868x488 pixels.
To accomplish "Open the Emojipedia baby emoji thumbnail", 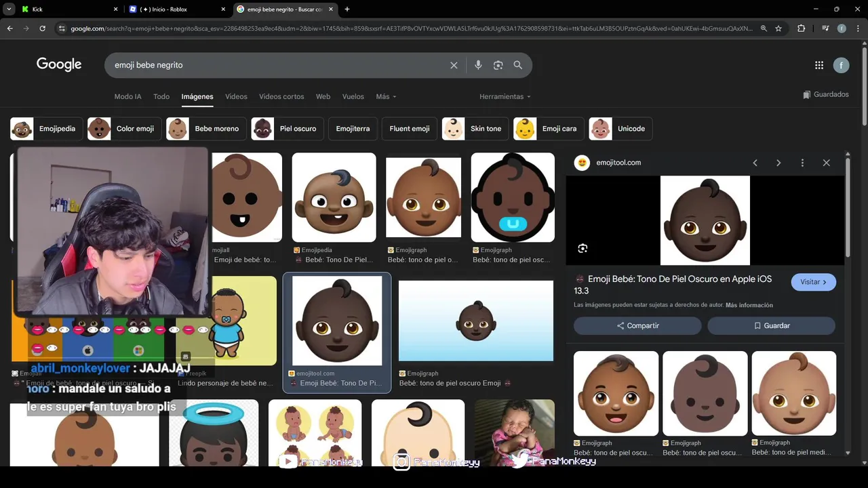I will click(x=334, y=197).
